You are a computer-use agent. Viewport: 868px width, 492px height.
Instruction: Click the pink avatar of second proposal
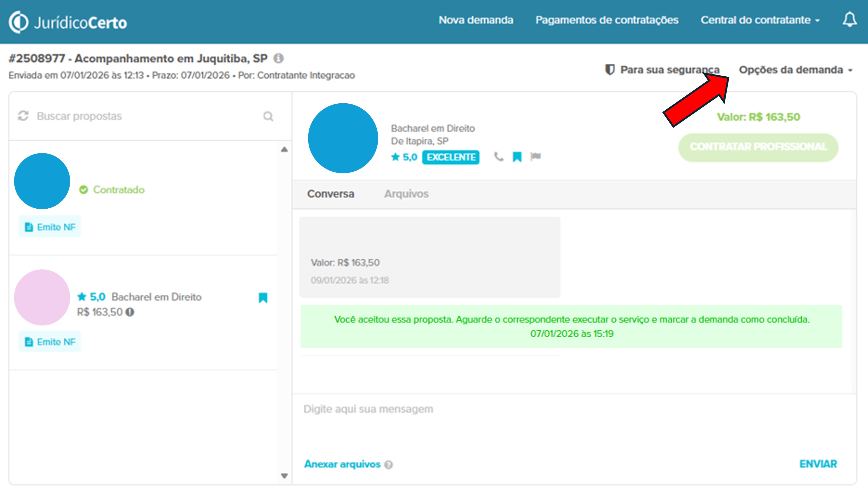pos(42,297)
